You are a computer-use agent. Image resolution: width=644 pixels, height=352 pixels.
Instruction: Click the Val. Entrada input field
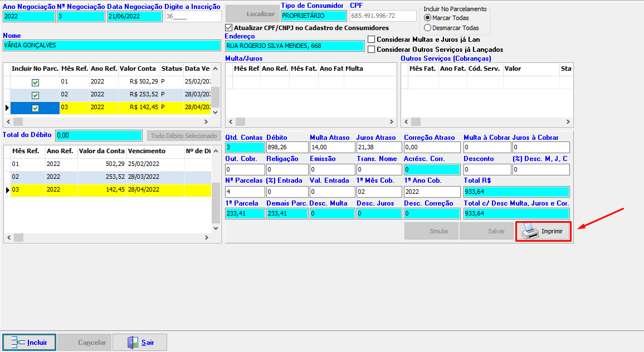(331, 192)
